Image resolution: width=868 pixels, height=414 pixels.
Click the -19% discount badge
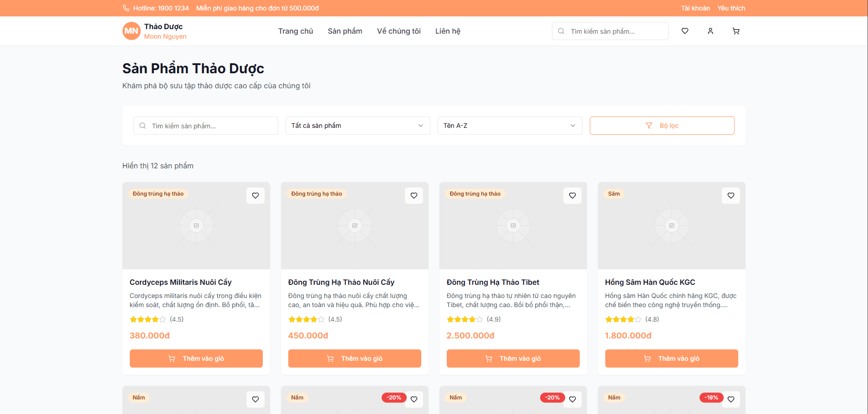tap(711, 398)
